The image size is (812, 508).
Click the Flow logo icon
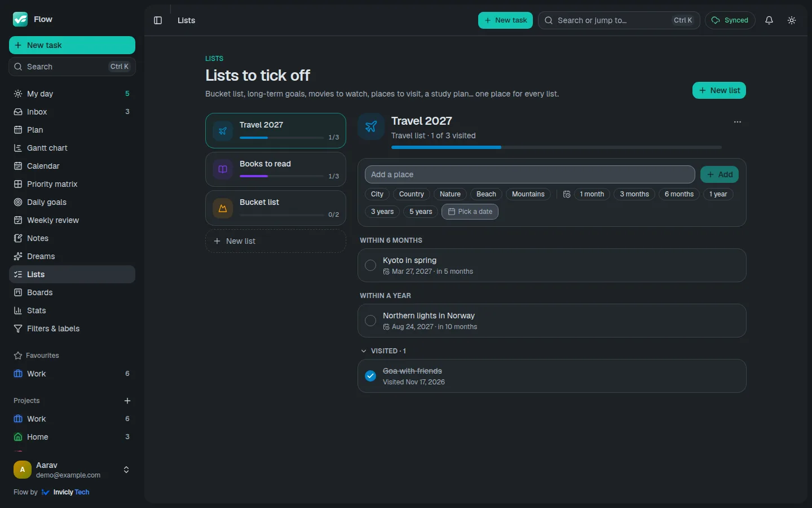point(20,19)
